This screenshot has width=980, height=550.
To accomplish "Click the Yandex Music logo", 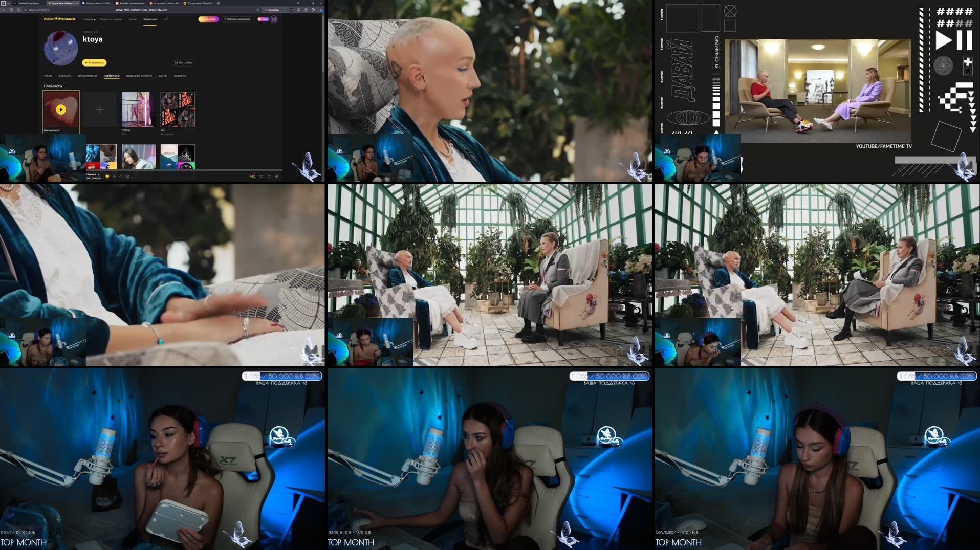I will pos(59,19).
